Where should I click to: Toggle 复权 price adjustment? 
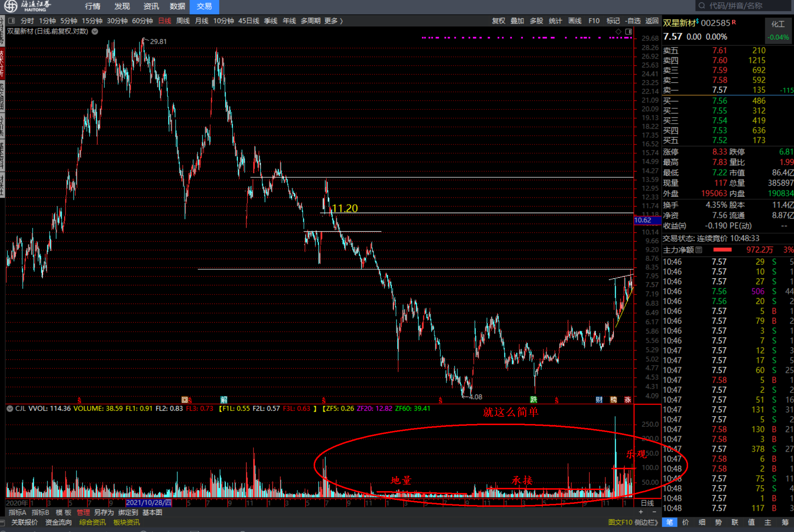pyautogui.click(x=498, y=21)
